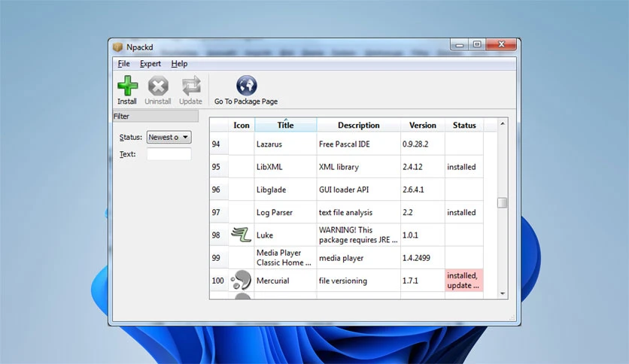629x364 pixels.
Task: Select row header 97
Action: [x=219, y=212]
